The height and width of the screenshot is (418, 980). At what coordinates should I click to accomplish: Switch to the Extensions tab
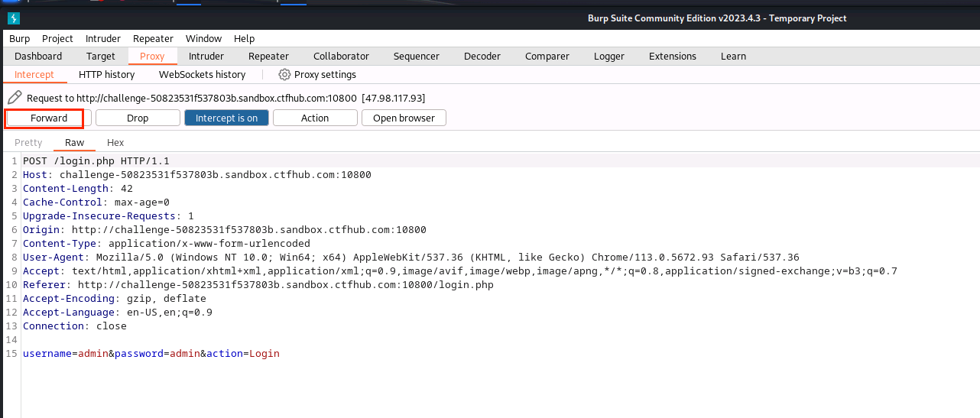pos(673,56)
